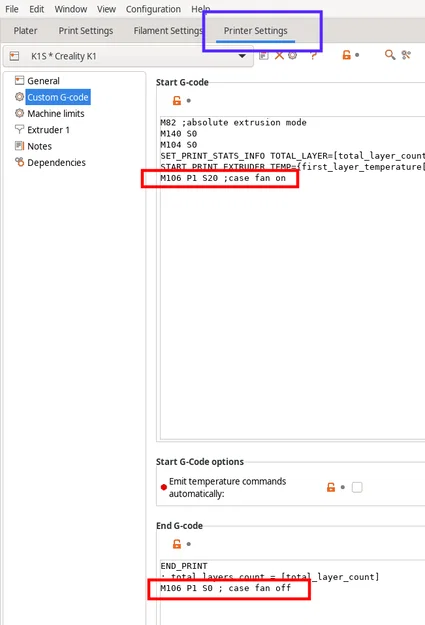Select Extruder 1 in the settings tree

48,130
